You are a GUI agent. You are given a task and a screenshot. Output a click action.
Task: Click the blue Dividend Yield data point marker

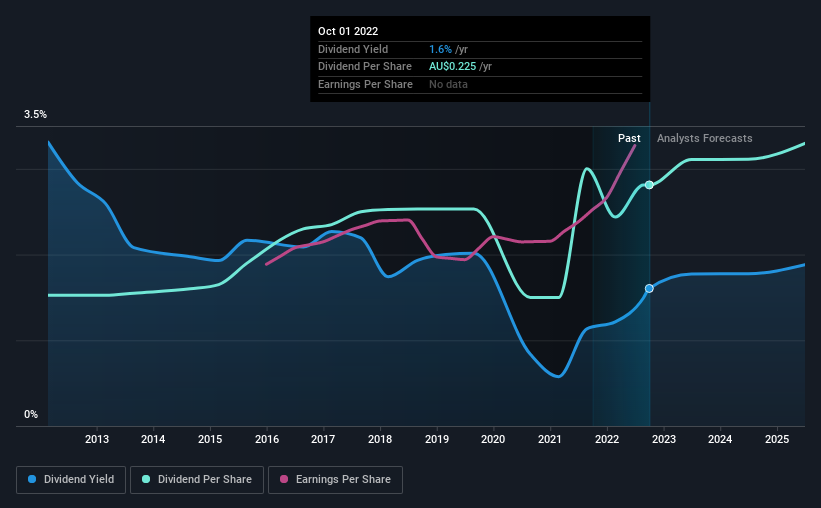(649, 288)
